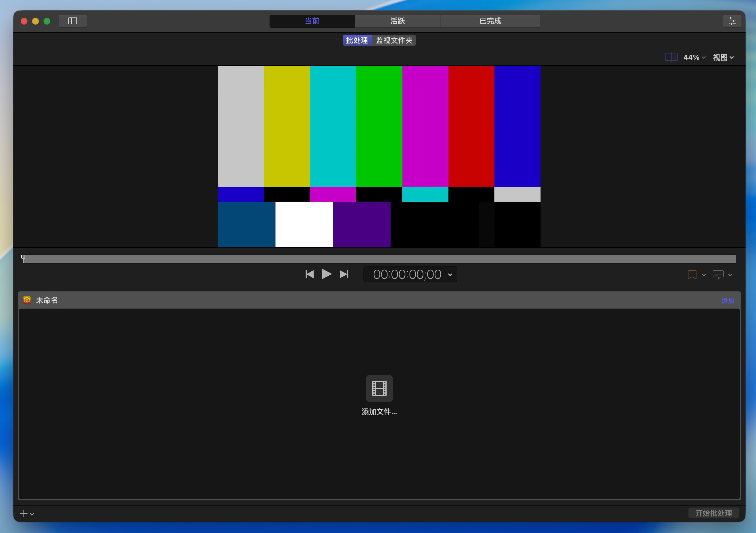
Task: Select the 批处理 toggle segment
Action: click(357, 40)
